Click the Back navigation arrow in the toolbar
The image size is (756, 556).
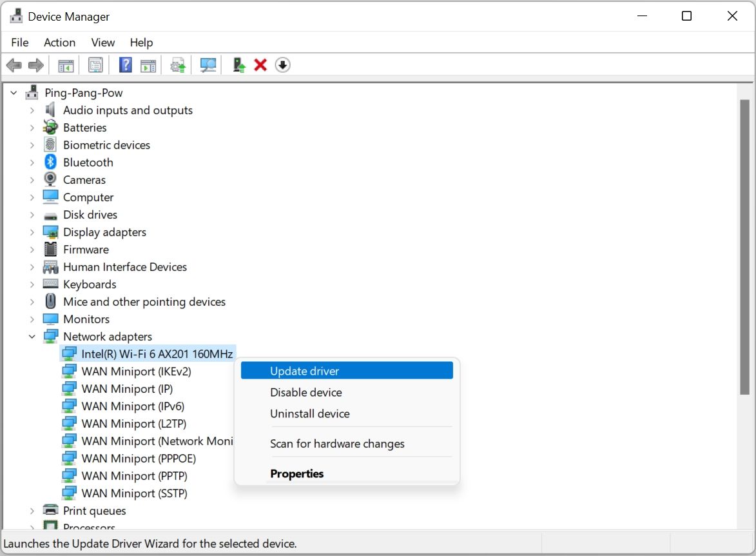pos(14,65)
